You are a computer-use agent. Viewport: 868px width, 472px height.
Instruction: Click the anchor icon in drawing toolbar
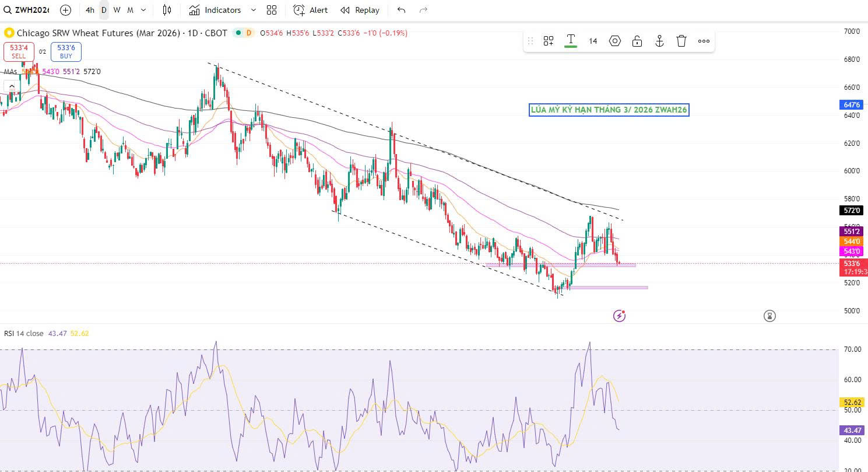click(659, 41)
